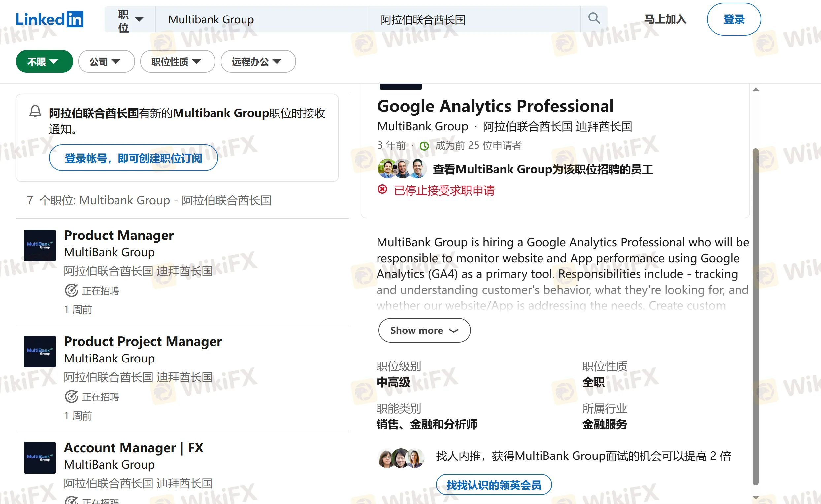Click MultiBank logo beside Product Manager

pos(40,245)
